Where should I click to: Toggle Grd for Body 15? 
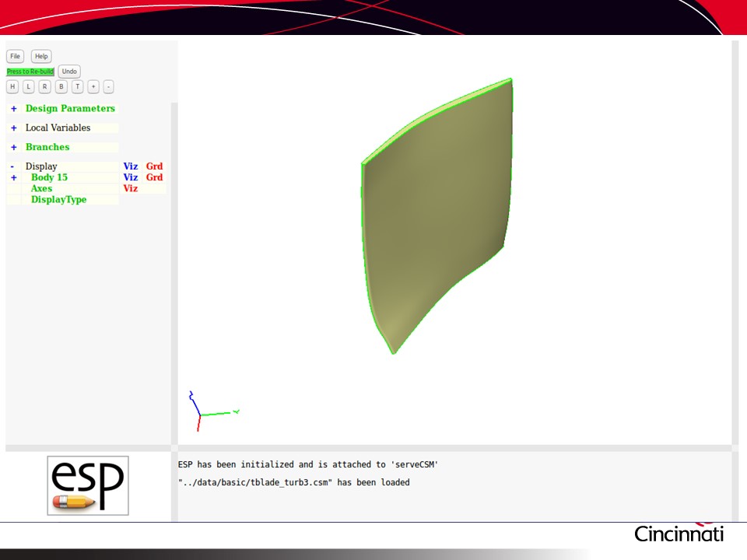tap(154, 177)
